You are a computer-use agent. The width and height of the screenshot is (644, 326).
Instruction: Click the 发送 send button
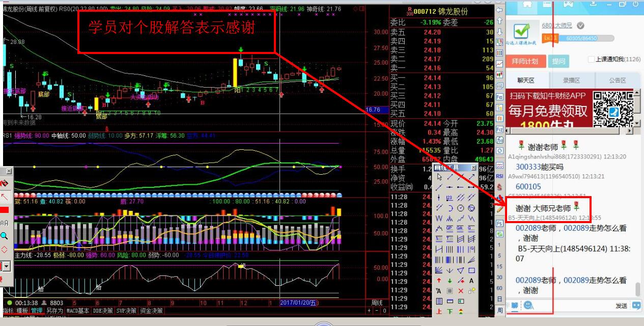(x=622, y=306)
